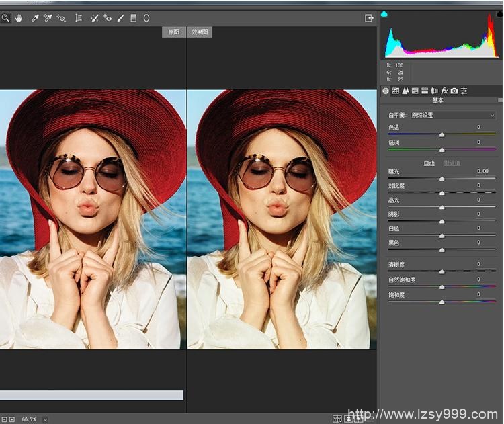Open the Effects fx panel tab
The width and height of the screenshot is (504, 424).
pyautogui.click(x=444, y=91)
